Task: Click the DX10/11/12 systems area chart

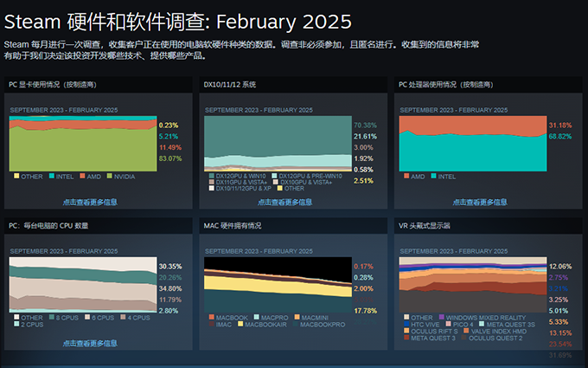Action: tap(278, 144)
